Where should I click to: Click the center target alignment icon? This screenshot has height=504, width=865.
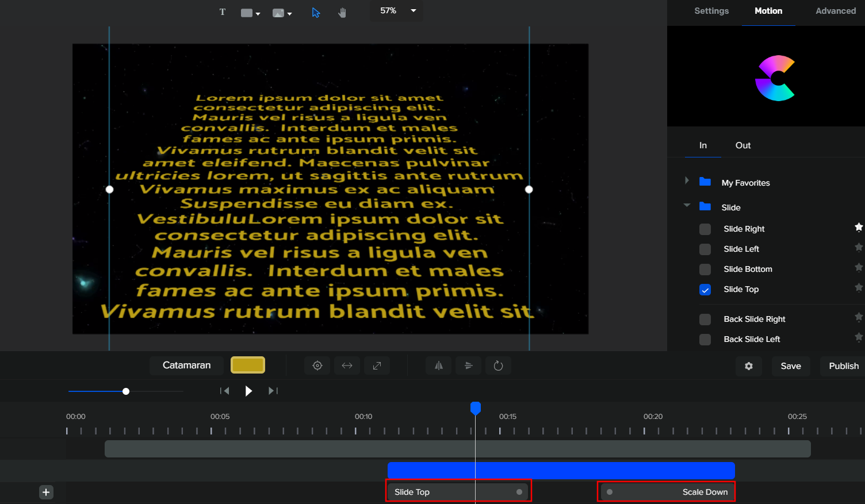(x=317, y=366)
